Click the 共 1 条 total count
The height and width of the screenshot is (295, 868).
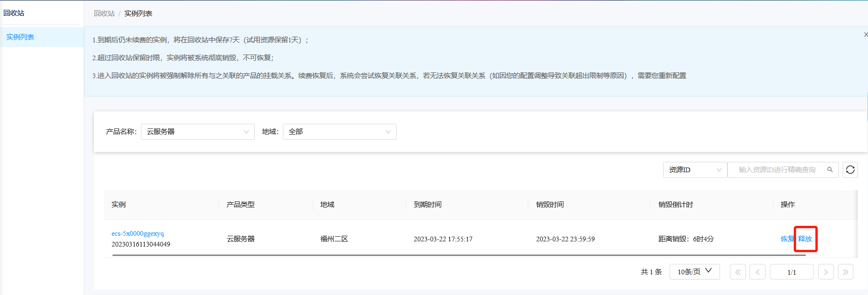651,272
